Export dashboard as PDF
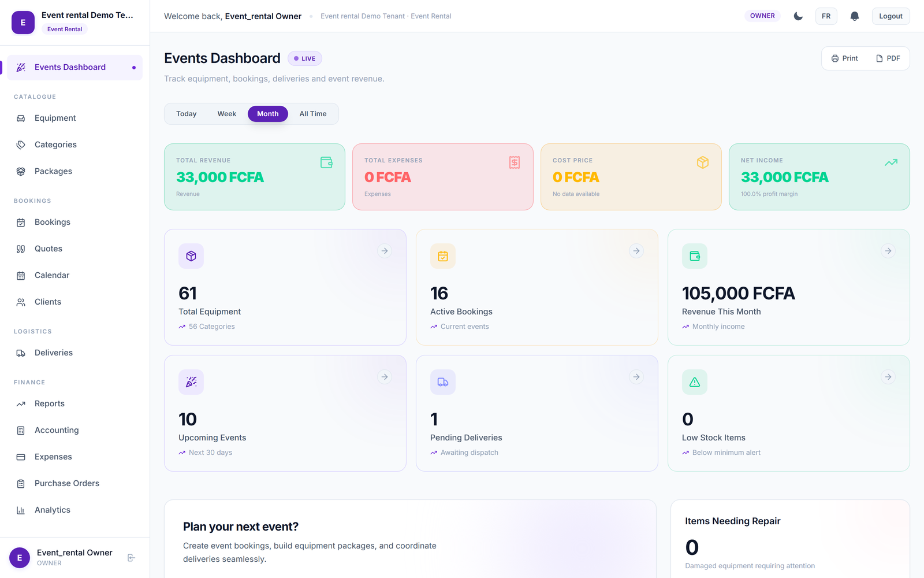 pos(888,58)
